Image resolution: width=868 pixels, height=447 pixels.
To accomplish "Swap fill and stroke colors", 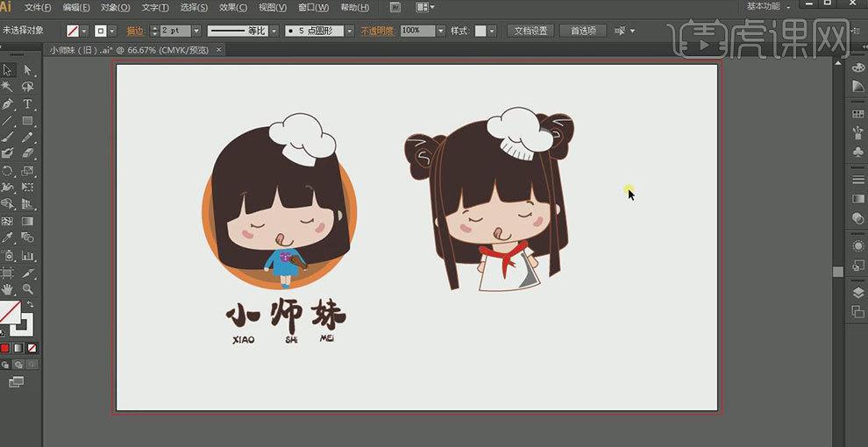I will tap(31, 304).
